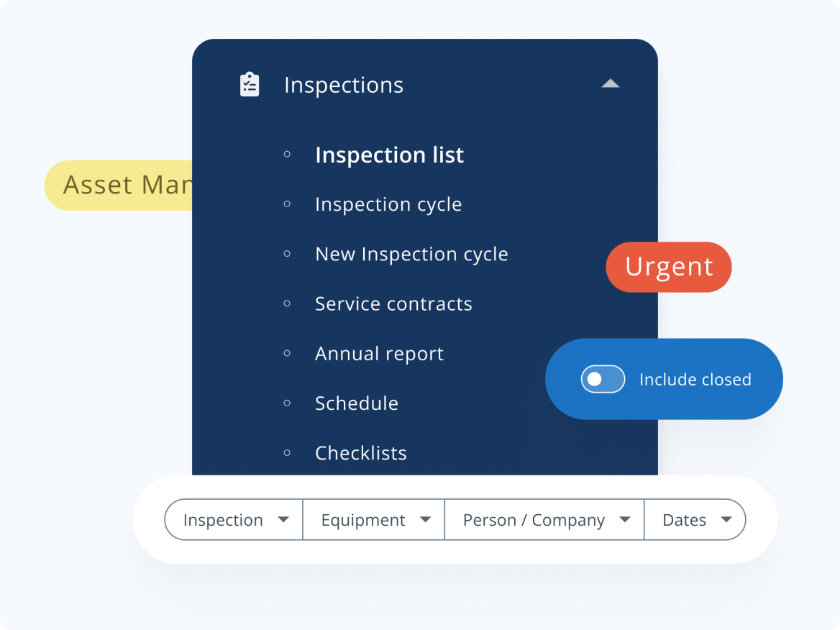
Task: Click the Inspections menu header title
Action: (344, 85)
